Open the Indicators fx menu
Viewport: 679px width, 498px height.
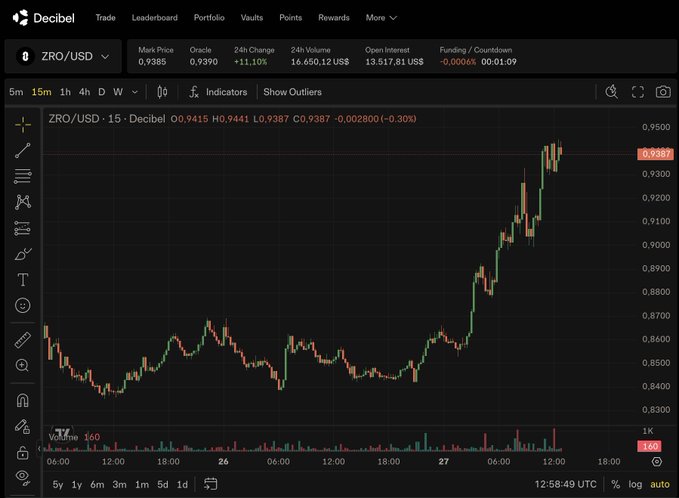pos(218,92)
